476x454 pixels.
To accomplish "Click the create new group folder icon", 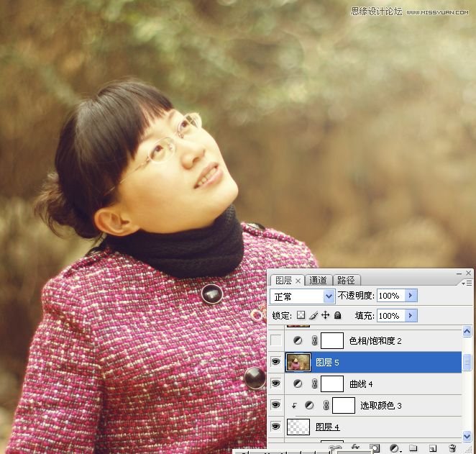I will (413, 448).
